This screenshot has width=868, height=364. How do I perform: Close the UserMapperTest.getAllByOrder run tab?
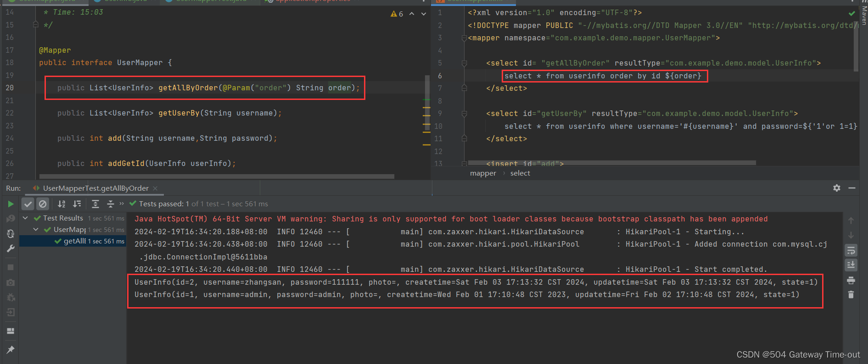point(155,188)
